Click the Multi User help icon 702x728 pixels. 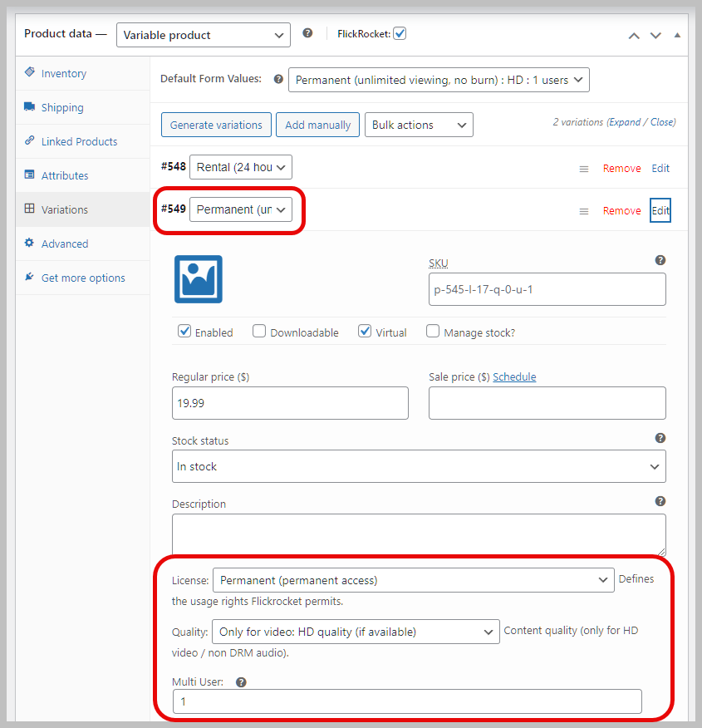(241, 682)
